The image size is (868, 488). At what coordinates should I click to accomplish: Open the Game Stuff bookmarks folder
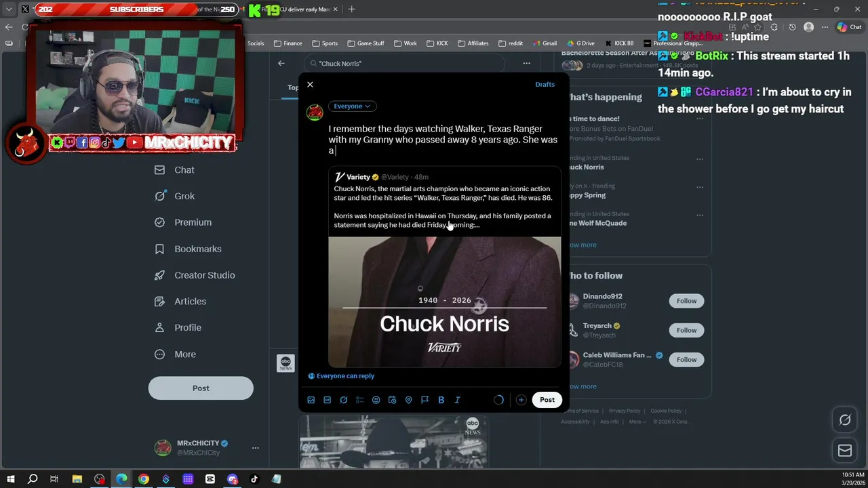[x=366, y=43]
